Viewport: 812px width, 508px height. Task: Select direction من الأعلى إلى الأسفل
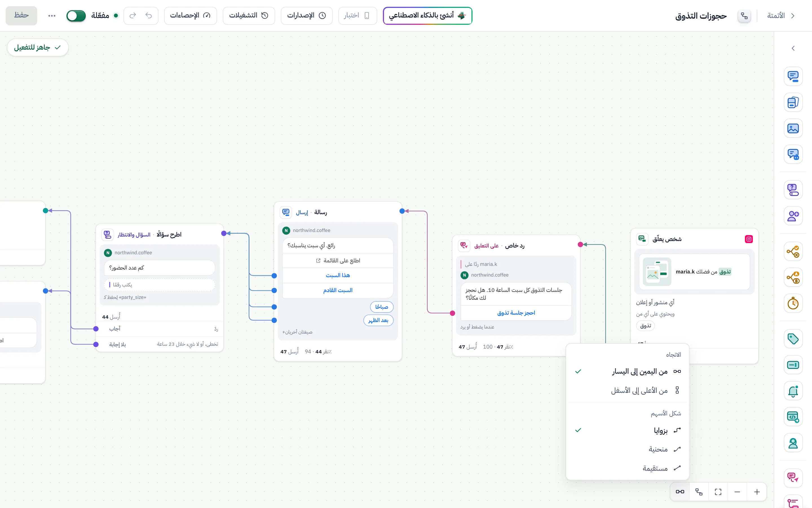pos(627,390)
